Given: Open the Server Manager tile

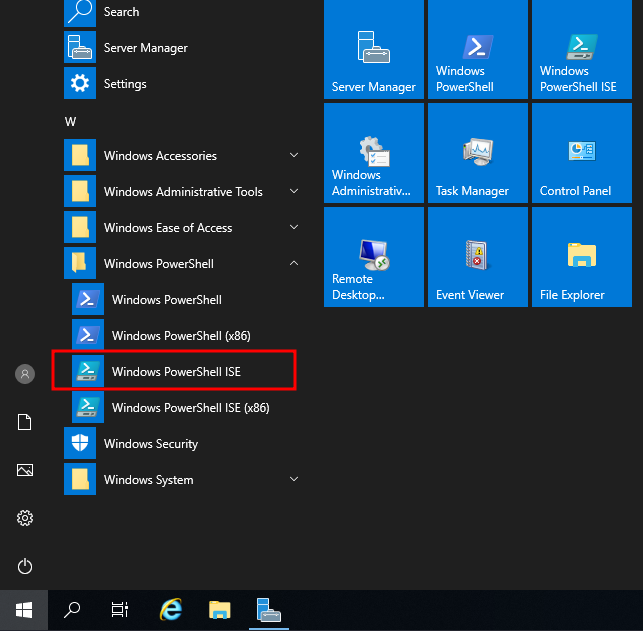Looking at the screenshot, I should 374,49.
